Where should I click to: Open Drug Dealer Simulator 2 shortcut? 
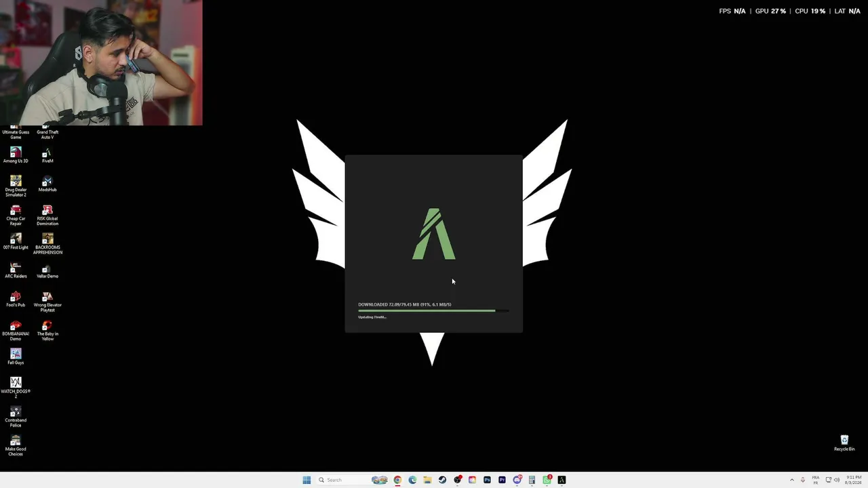16,186
